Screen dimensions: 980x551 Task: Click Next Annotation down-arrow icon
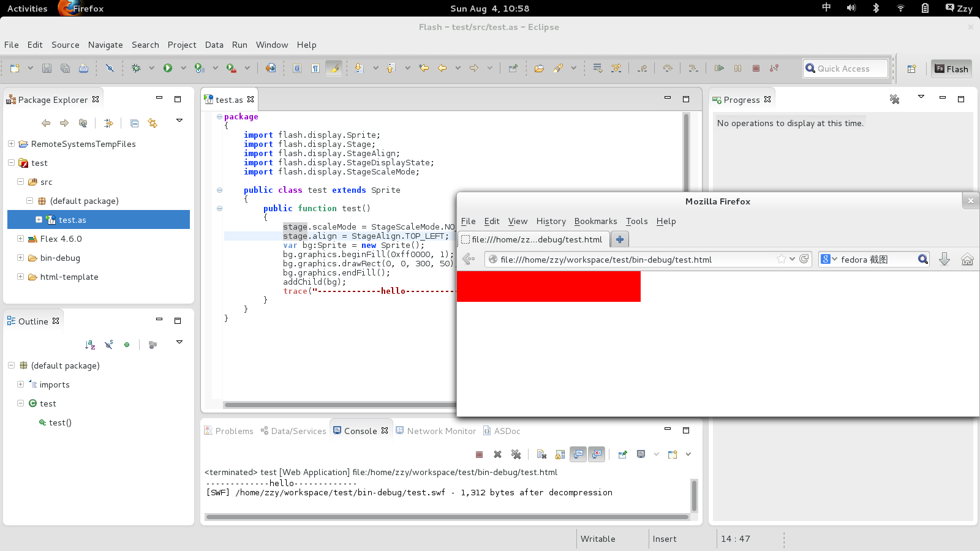click(359, 68)
